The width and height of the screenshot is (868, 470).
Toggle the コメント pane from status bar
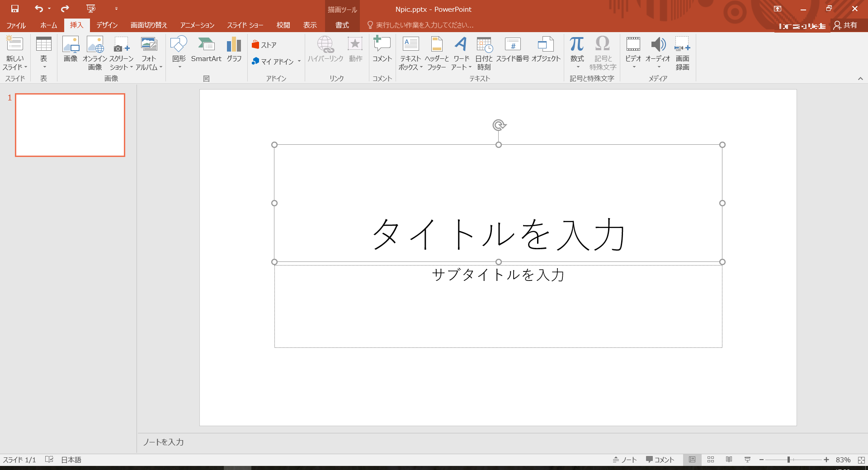click(x=660, y=460)
